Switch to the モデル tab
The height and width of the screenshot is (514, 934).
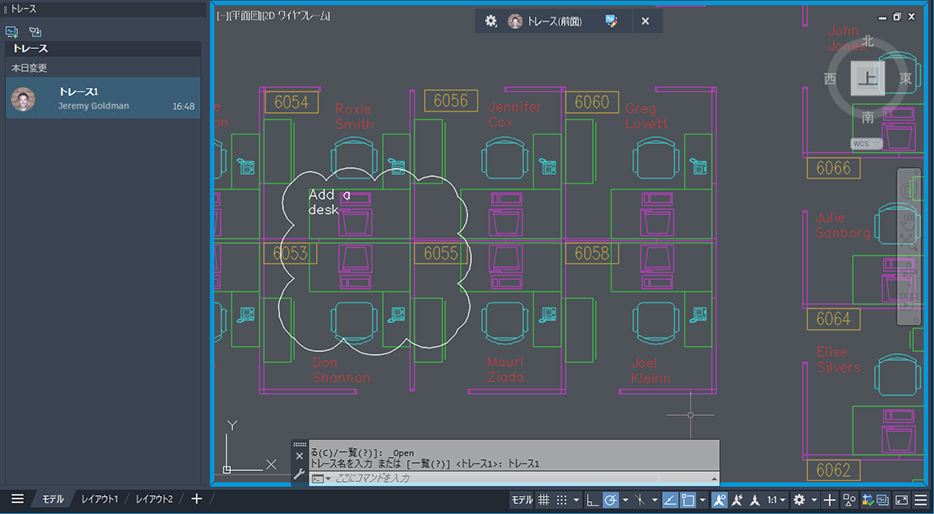pyautogui.click(x=52, y=499)
